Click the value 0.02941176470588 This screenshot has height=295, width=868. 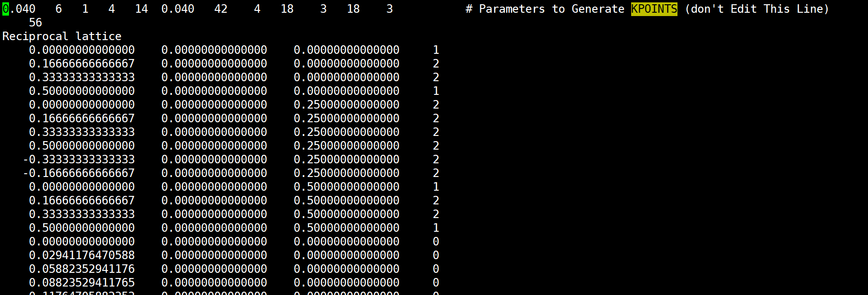(82, 255)
